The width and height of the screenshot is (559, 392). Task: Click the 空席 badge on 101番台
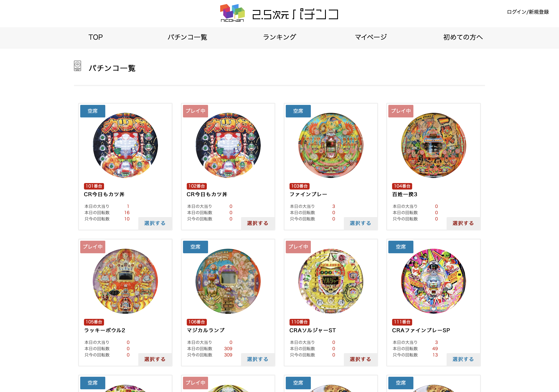click(93, 111)
